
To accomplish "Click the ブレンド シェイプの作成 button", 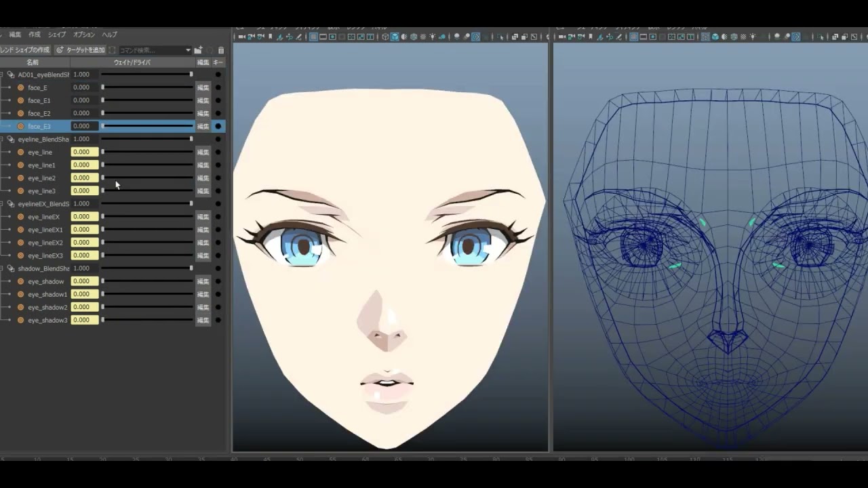I will point(25,50).
